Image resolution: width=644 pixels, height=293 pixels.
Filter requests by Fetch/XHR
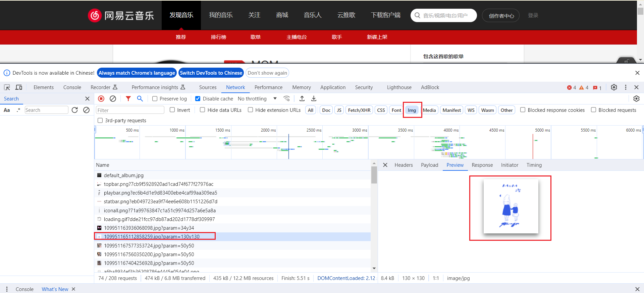pos(359,110)
